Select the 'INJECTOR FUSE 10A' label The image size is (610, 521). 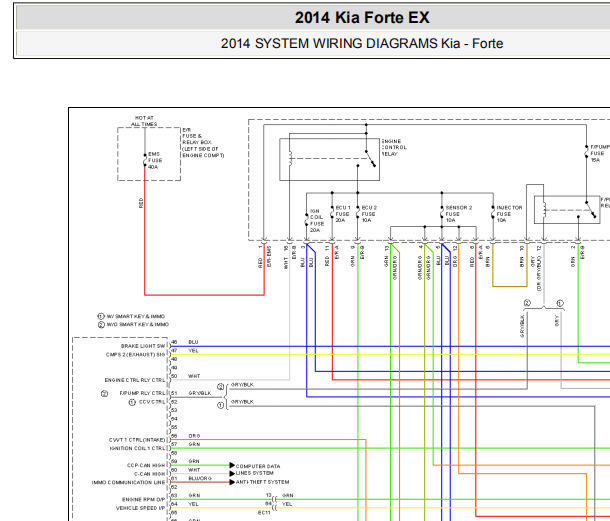[509, 214]
